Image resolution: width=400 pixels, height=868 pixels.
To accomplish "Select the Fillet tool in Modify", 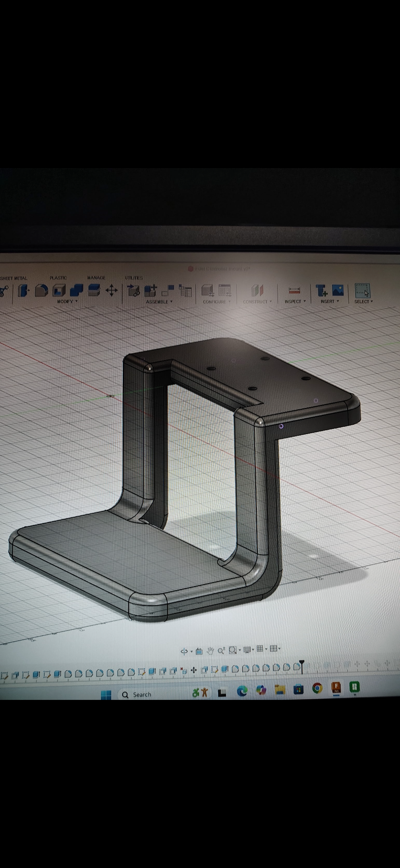I will click(x=41, y=291).
